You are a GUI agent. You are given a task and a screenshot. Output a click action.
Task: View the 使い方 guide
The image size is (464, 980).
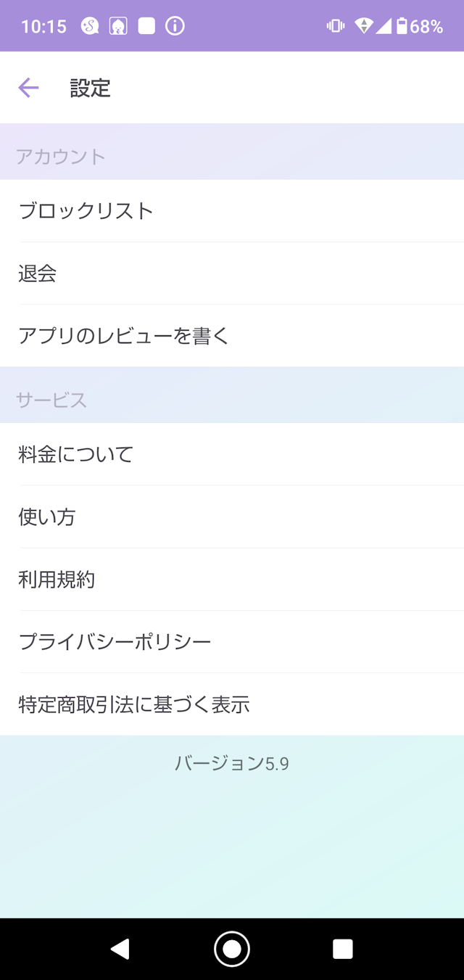coord(232,517)
